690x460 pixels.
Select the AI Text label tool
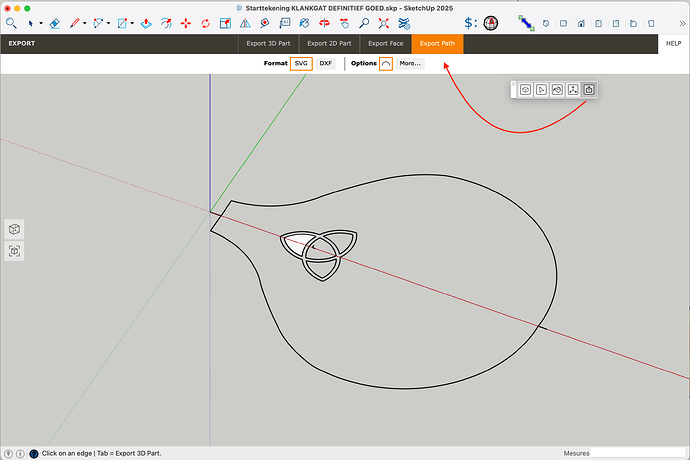285,23
